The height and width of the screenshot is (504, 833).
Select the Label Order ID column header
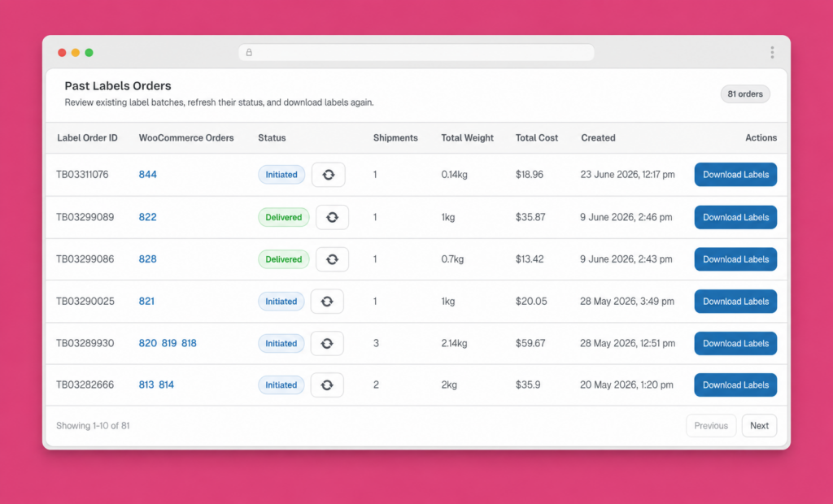(87, 137)
